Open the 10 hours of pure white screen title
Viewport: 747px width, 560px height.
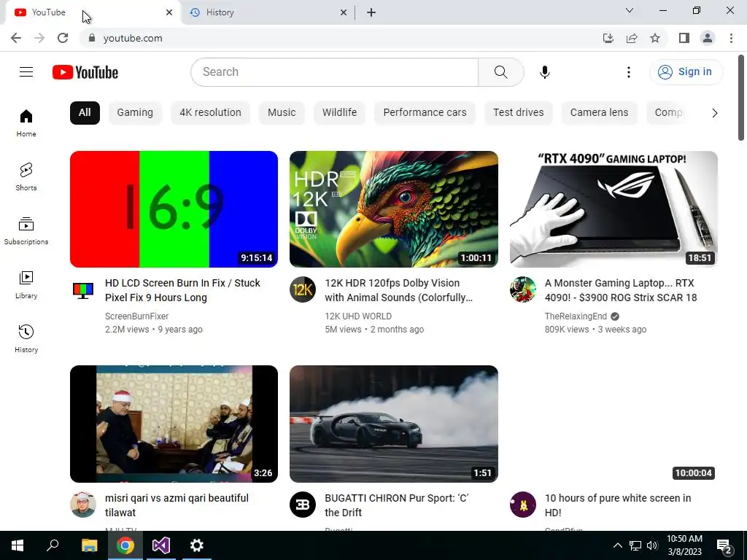click(618, 505)
